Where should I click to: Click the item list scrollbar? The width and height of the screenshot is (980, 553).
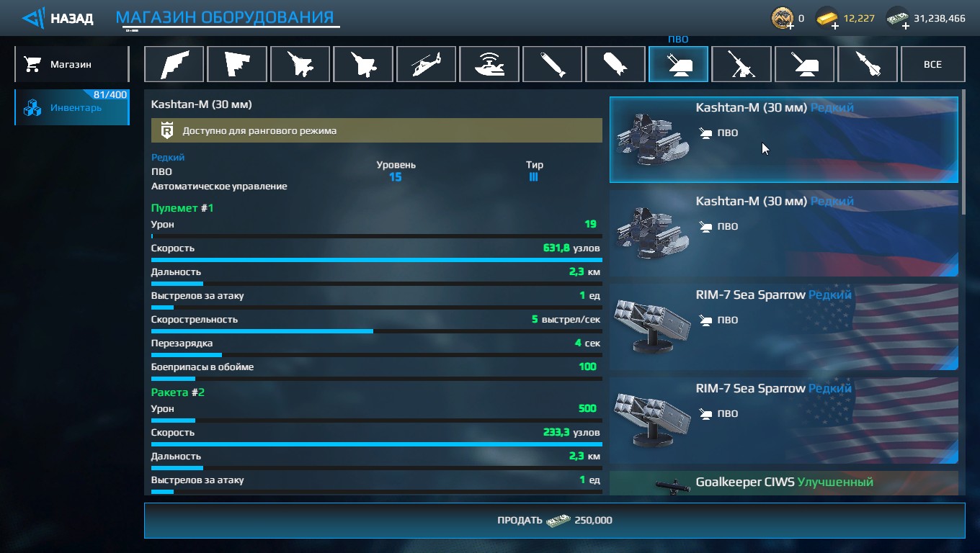click(963, 155)
